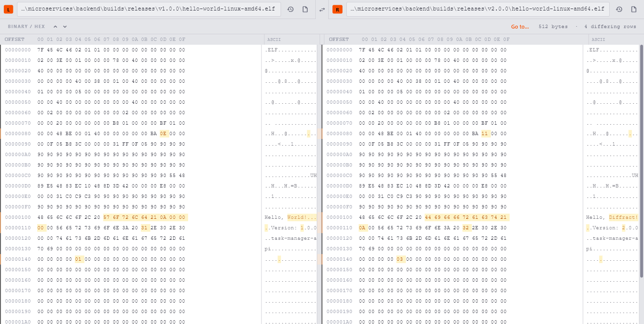The image size is (644, 324).
Task: Click left offset 00000000
Action: coord(18,50)
